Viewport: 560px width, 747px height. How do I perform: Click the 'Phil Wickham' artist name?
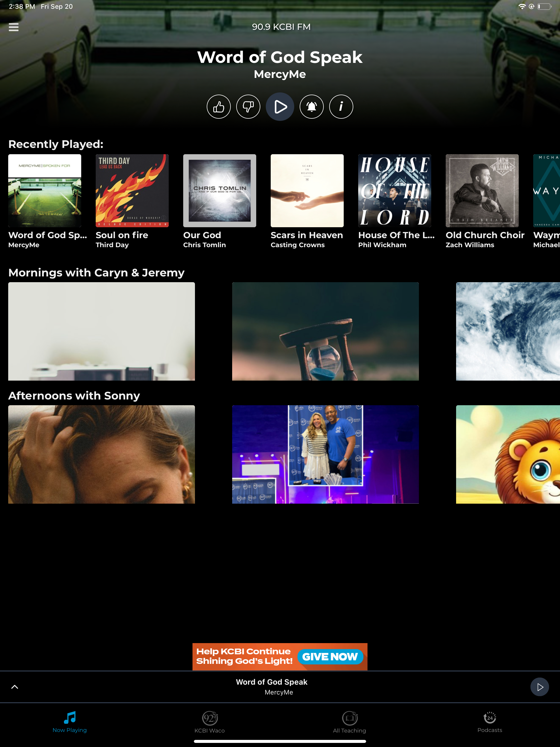coord(382,245)
